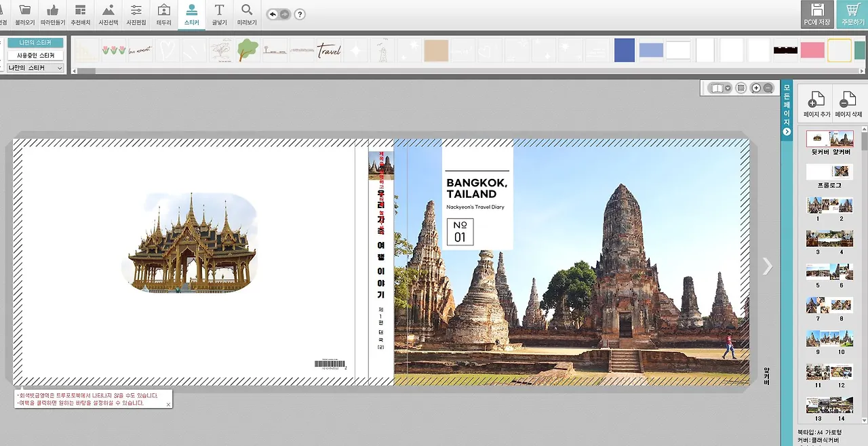The height and width of the screenshot is (446, 868).
Task: Pick the 'Travel' lettering sticker
Action: tap(329, 50)
